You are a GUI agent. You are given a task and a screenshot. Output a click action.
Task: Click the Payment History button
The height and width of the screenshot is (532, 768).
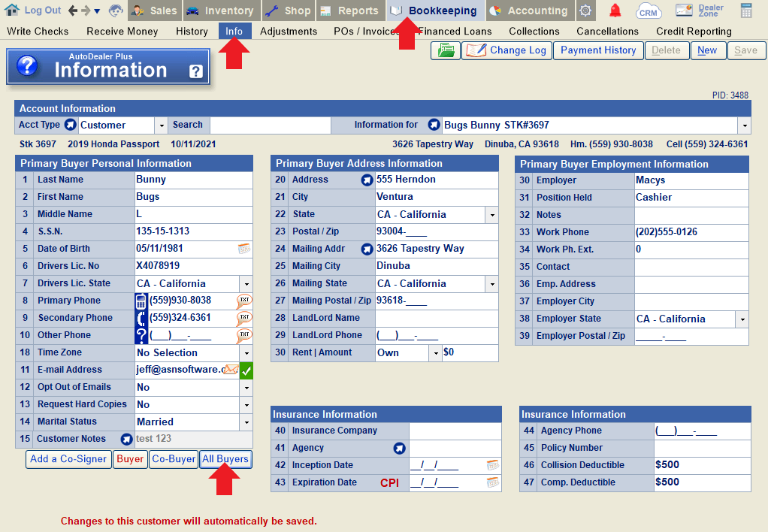pos(598,50)
